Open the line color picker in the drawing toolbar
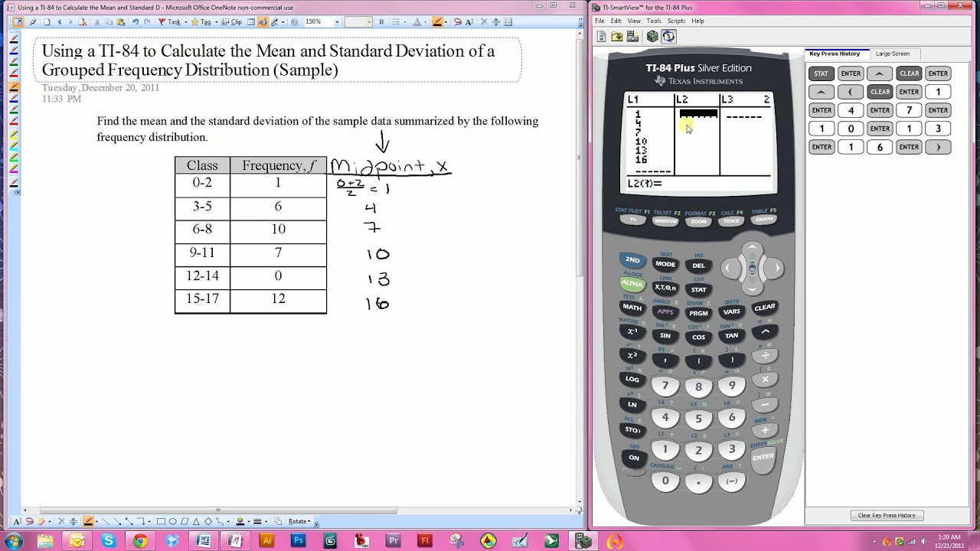The image size is (980, 551). point(242,521)
